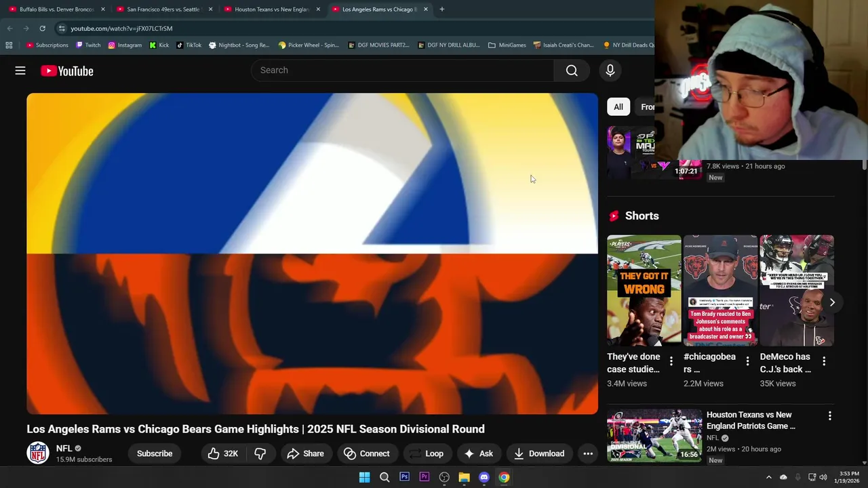This screenshot has height=488, width=868.
Task: Open more actions ellipsis under video
Action: point(588,453)
